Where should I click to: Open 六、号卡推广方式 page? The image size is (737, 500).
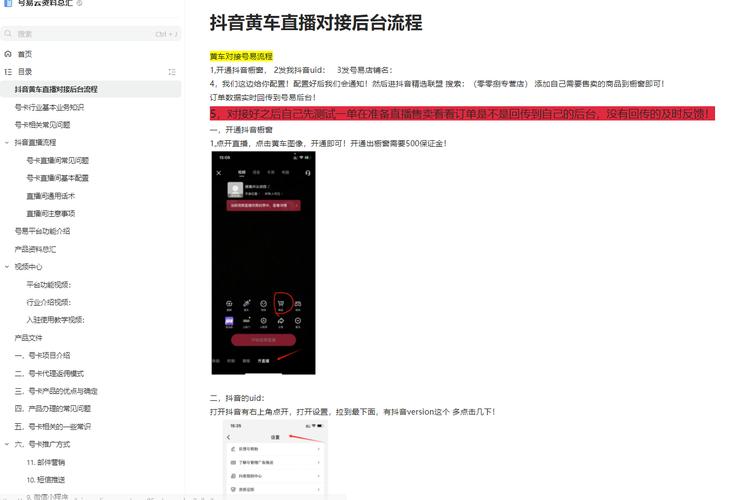(42, 444)
